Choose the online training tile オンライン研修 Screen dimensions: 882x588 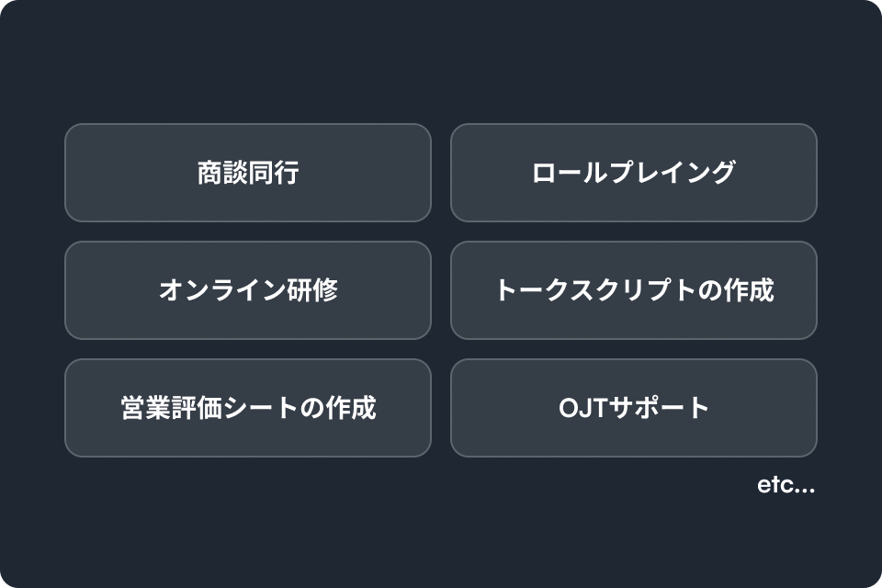248,290
